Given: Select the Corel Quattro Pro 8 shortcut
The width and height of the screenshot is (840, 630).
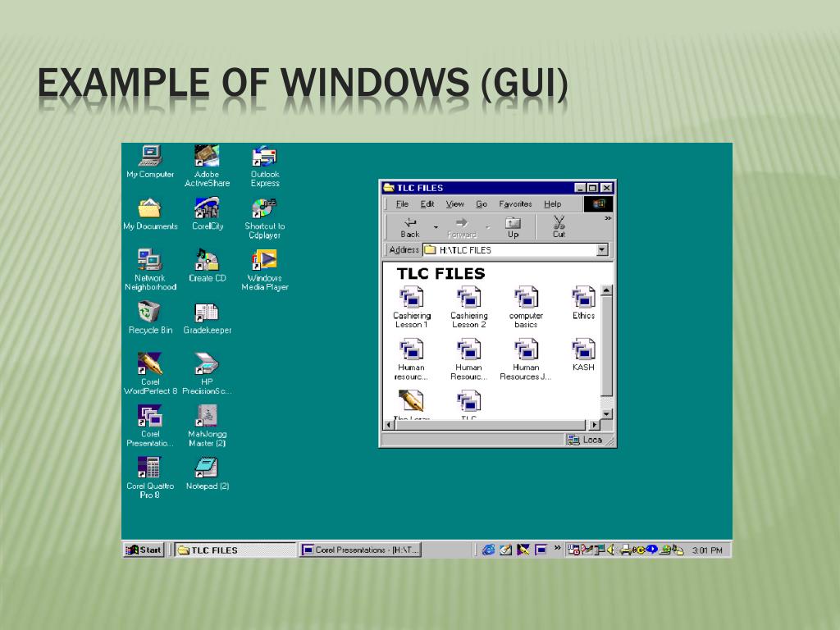Looking at the screenshot, I should click(x=151, y=478).
